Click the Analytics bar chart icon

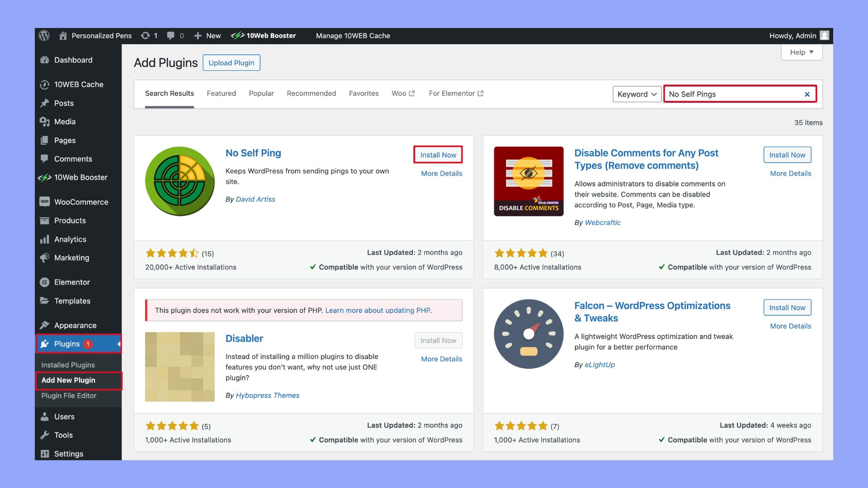(44, 239)
